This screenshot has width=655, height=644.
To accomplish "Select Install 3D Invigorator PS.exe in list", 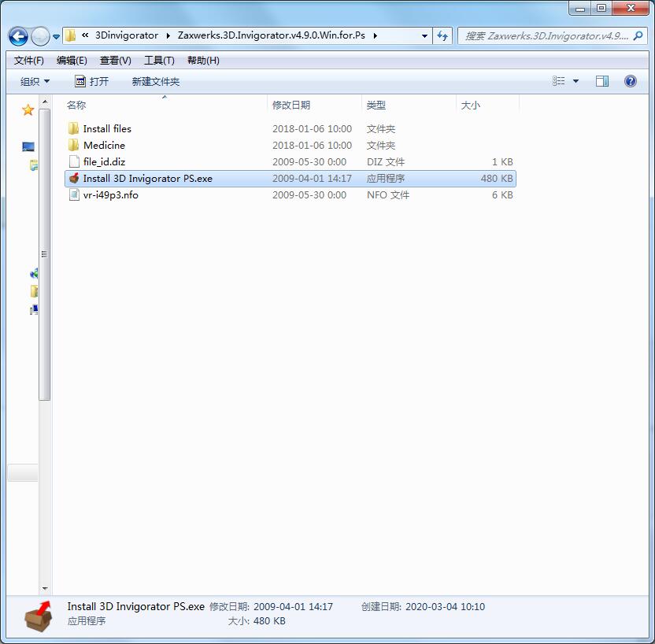I will tap(147, 179).
